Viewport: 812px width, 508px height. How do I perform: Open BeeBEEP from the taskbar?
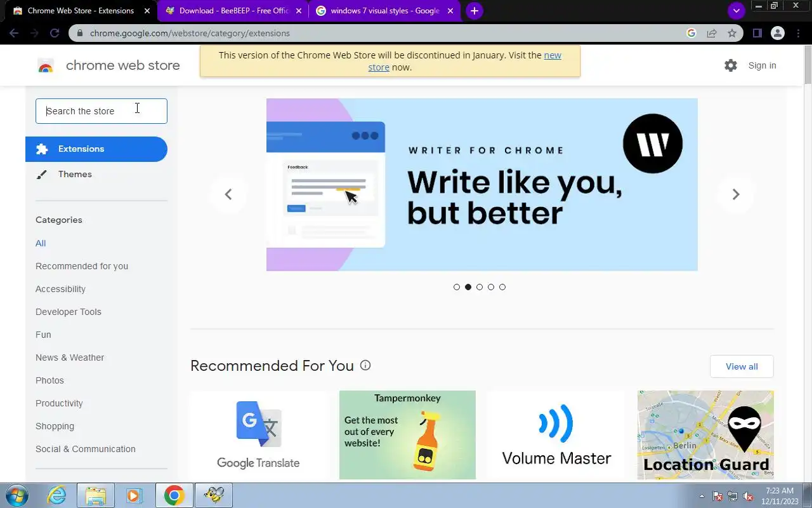[214, 495]
